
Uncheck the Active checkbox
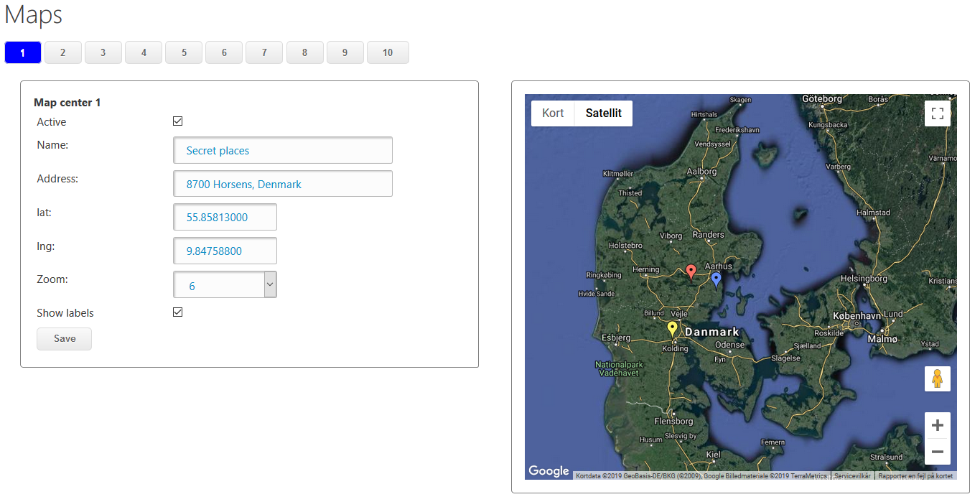tap(178, 121)
